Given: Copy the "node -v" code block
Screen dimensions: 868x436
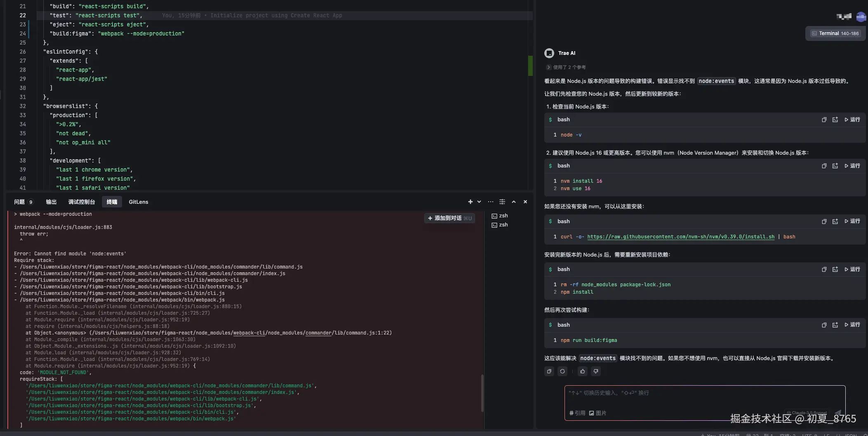Looking at the screenshot, I should click(x=824, y=120).
